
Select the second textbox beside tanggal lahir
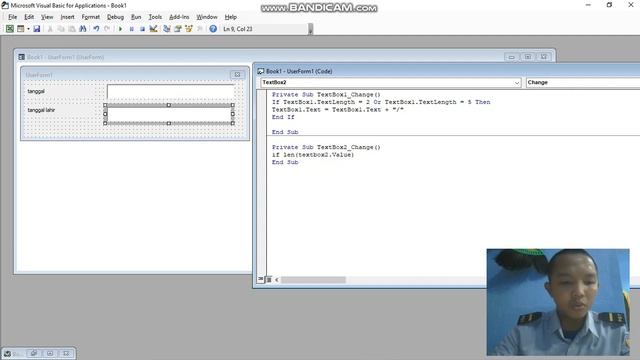[x=169, y=114]
